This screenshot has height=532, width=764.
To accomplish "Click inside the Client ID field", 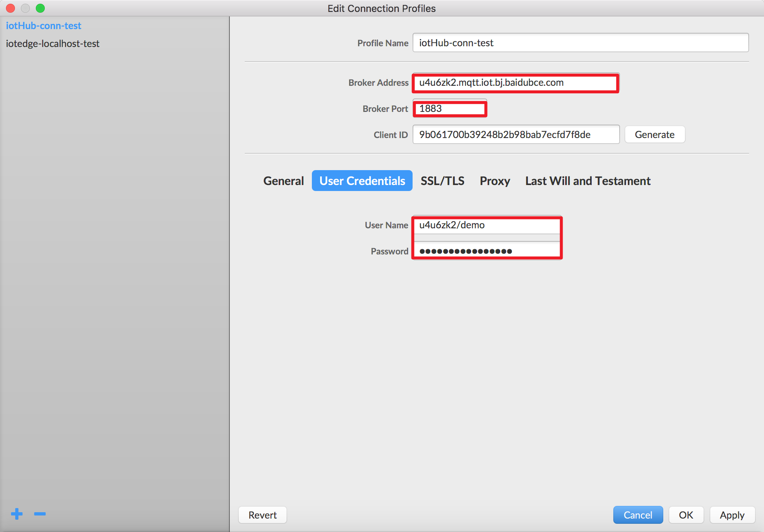I will (516, 135).
